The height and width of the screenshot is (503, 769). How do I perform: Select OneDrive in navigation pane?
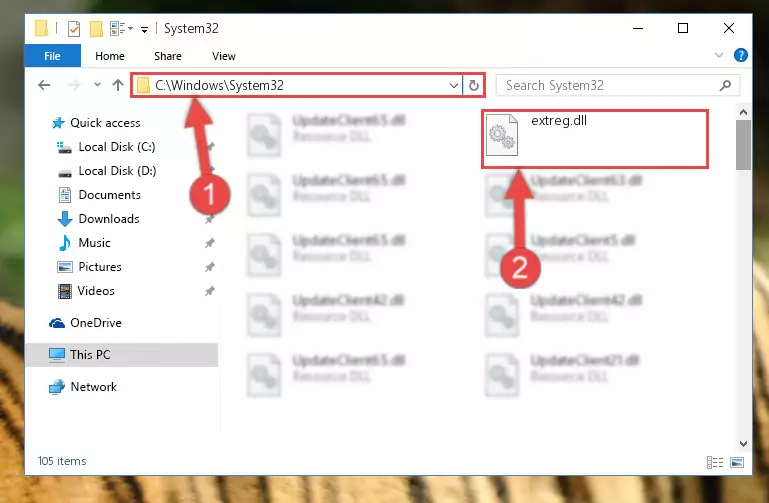point(96,323)
